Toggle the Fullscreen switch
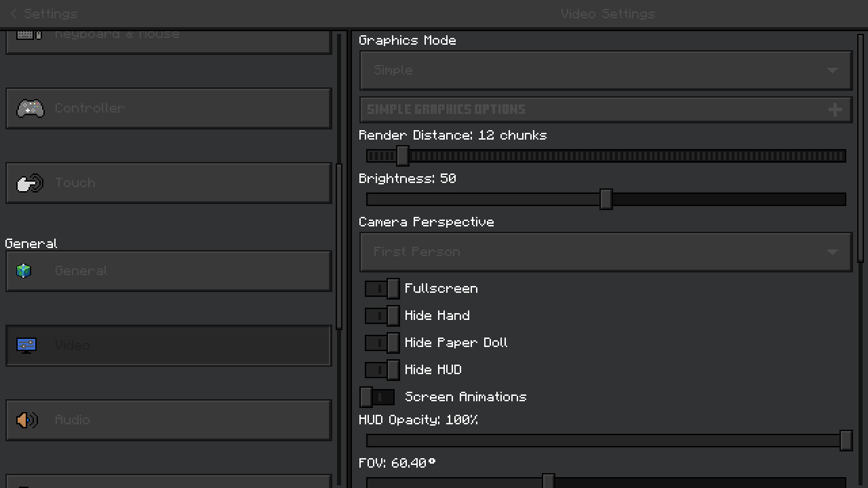868x488 pixels. coord(382,289)
